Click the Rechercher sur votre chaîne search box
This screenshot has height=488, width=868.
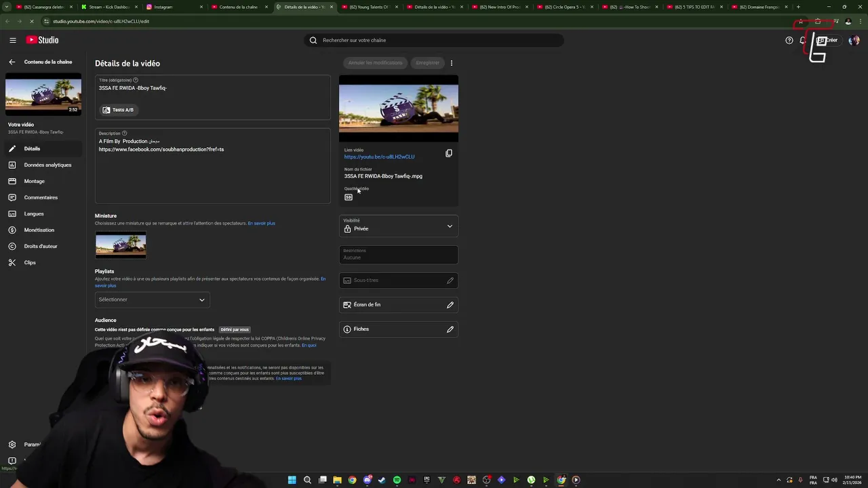pos(434,40)
